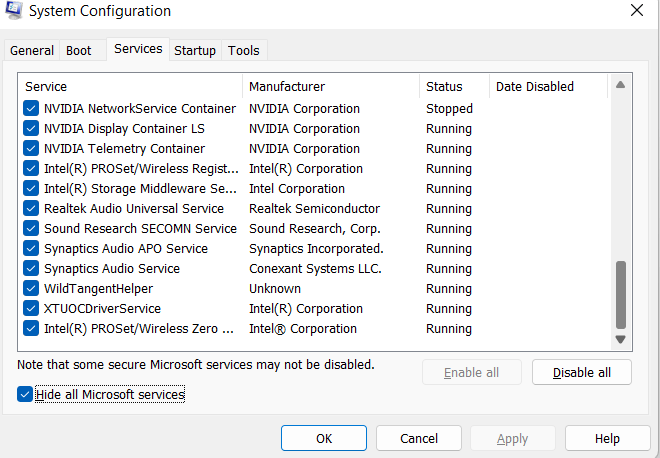
Task: Disable WildTangentHelper service checkbox
Action: click(31, 288)
